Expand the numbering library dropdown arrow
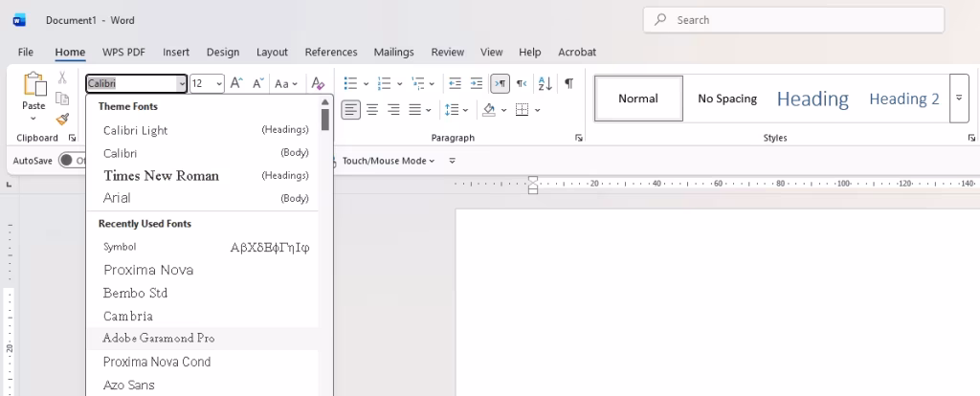 point(399,83)
